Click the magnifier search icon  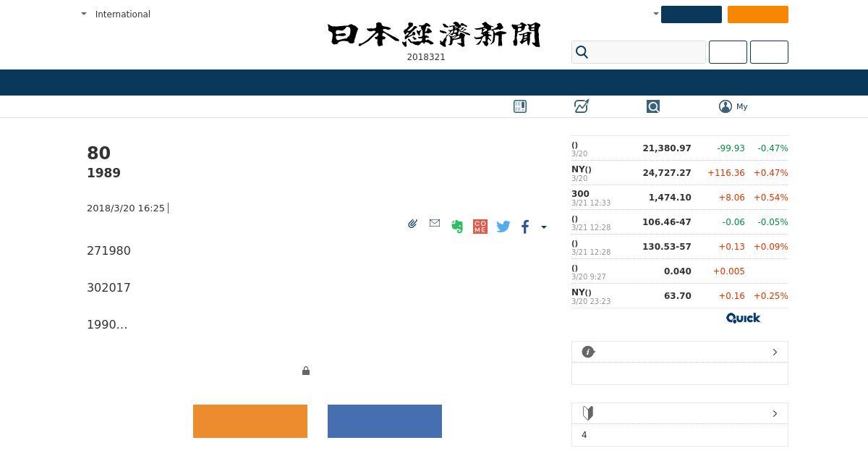coord(582,52)
